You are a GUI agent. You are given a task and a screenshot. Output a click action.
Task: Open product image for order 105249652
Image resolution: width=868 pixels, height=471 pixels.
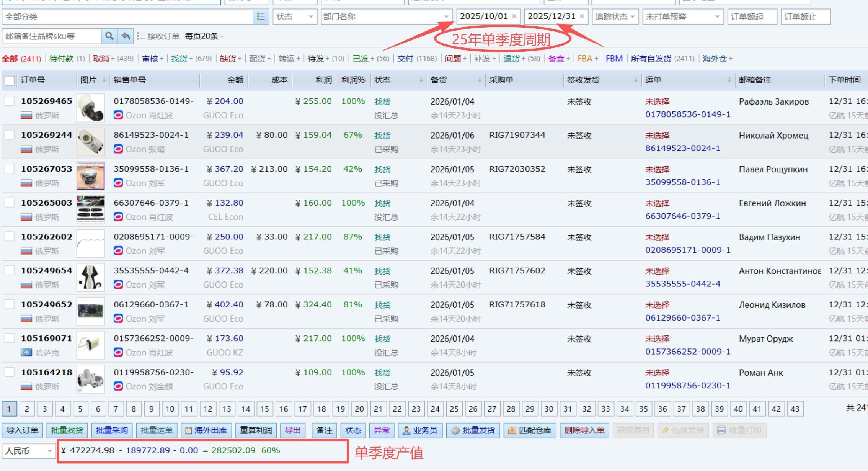[91, 311]
